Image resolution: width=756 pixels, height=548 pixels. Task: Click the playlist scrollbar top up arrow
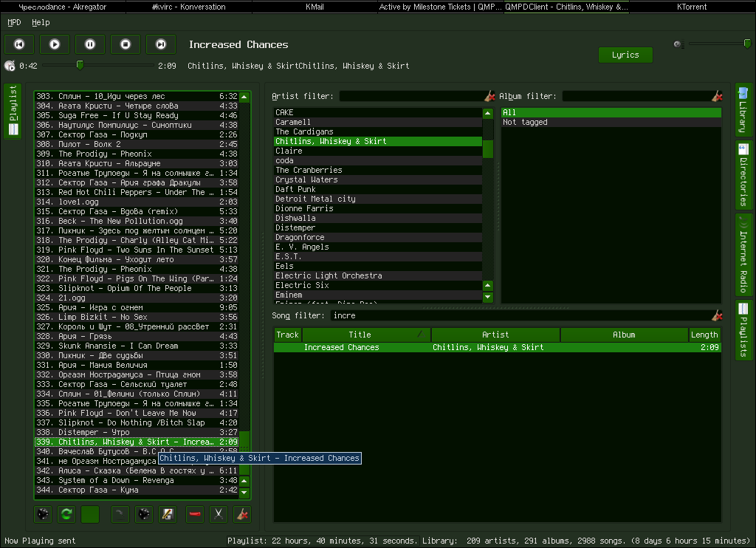(x=244, y=97)
